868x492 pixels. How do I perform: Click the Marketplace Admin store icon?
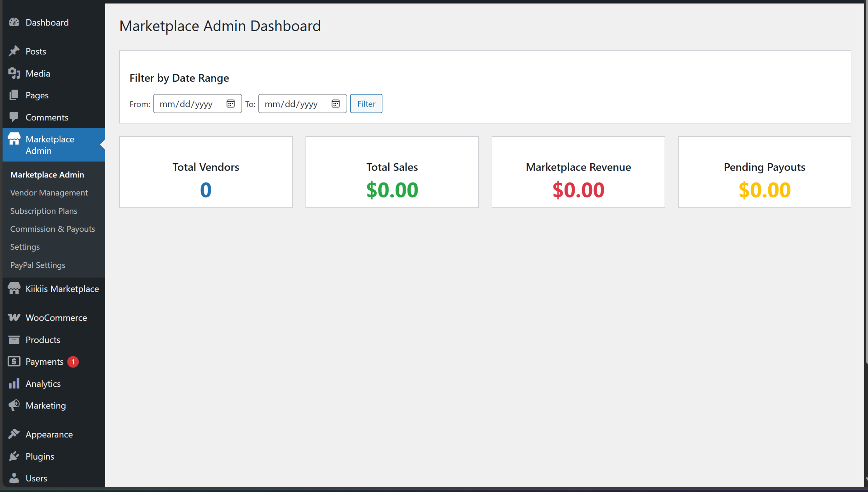[14, 139]
